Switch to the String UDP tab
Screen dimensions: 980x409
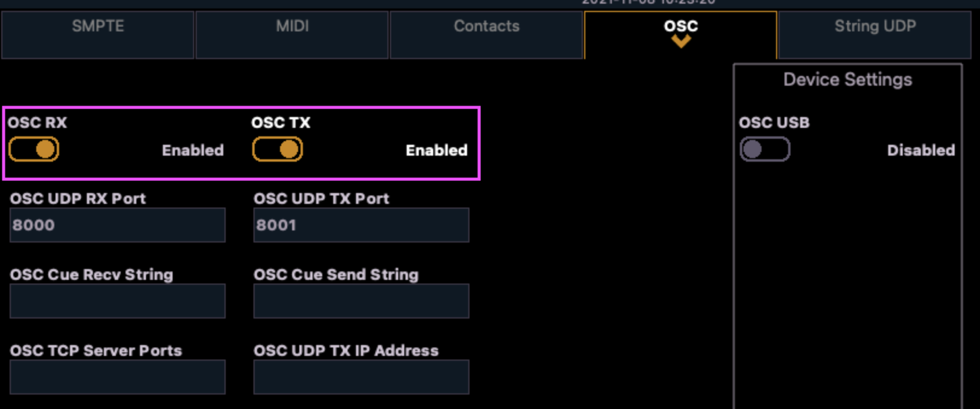[876, 26]
